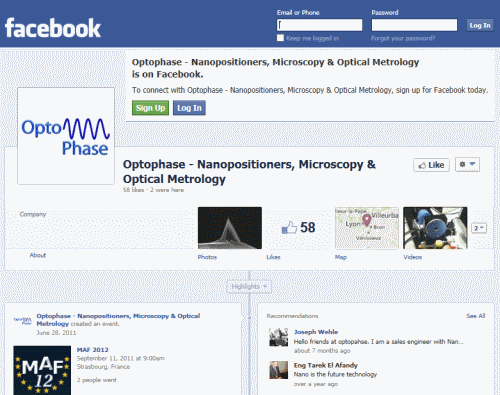The image size is (500, 395).
Task: Click the small OptoPhase avatar on event post
Action: [23, 321]
